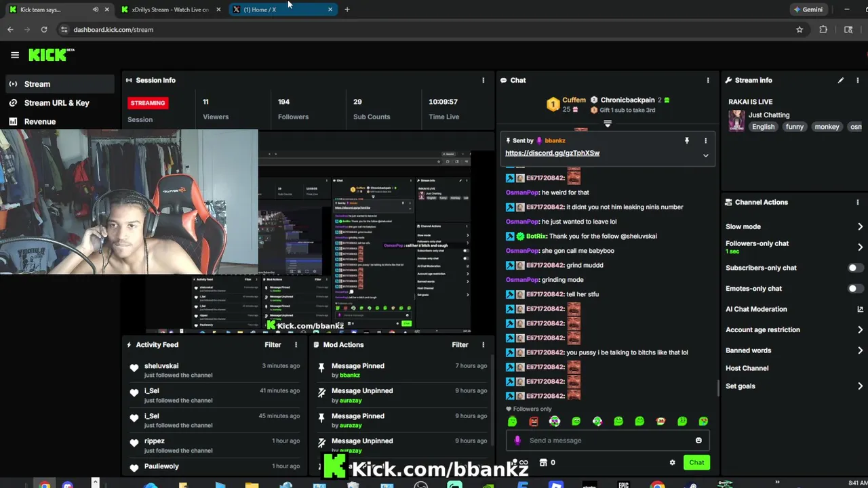
Task: Click Cuffem in gift leaderboard
Action: (x=574, y=100)
